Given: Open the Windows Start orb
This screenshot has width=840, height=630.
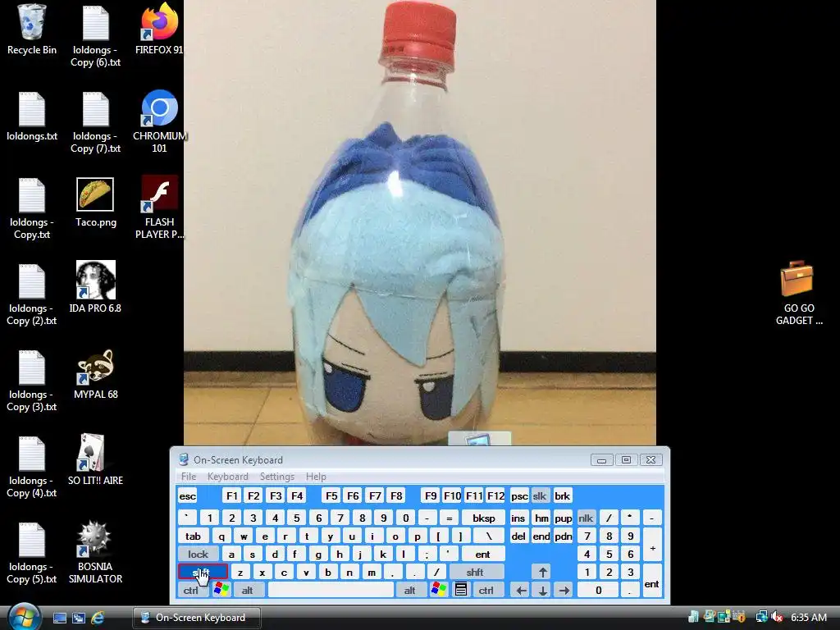Looking at the screenshot, I should point(24,617).
